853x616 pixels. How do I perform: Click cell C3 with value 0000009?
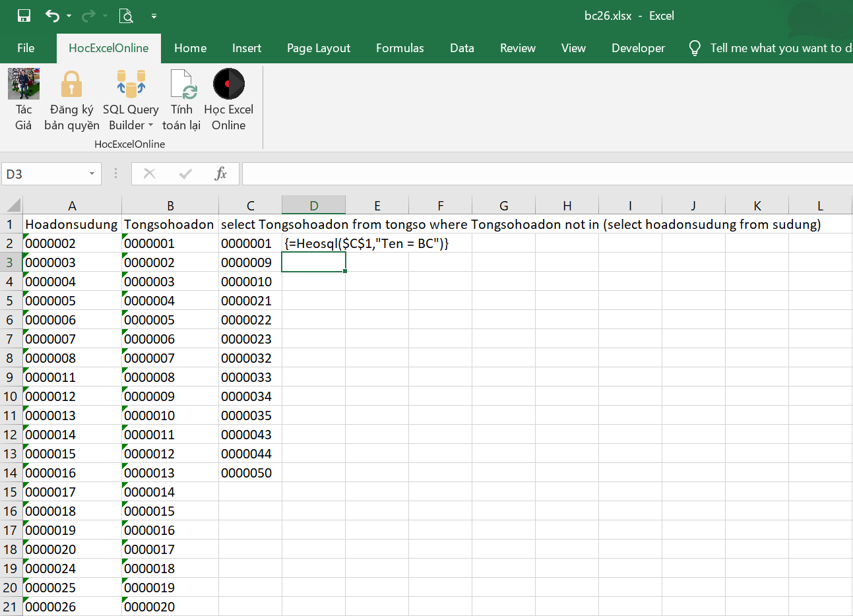251,262
